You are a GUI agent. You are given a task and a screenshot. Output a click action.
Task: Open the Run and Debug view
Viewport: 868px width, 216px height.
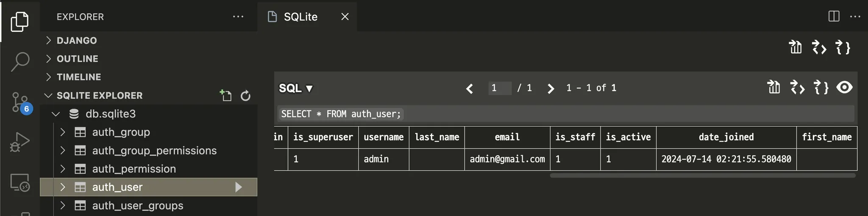(19, 142)
